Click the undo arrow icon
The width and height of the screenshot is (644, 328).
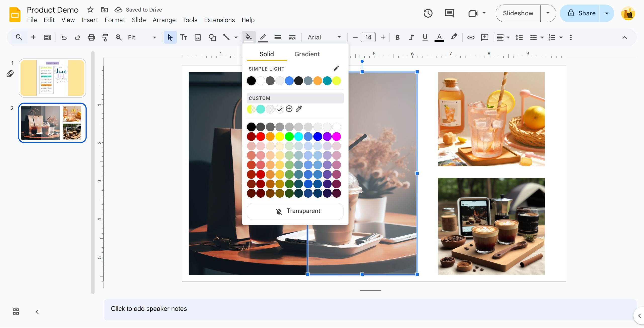coord(64,37)
